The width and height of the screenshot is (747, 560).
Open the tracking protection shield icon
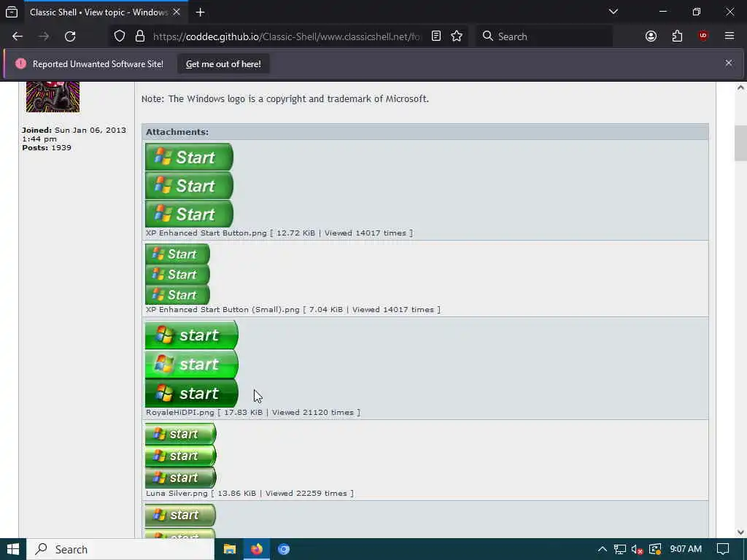coord(120,36)
